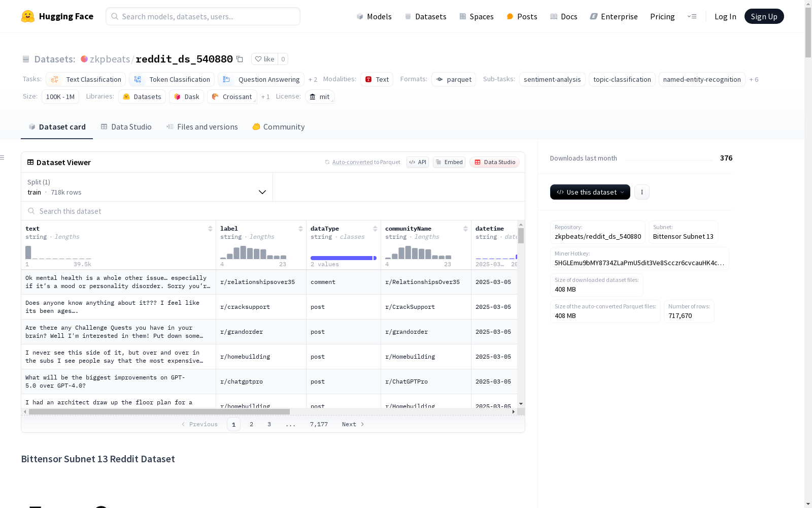812x508 pixels.
Task: Open Data Studio from viewer header
Action: pyautogui.click(x=494, y=162)
